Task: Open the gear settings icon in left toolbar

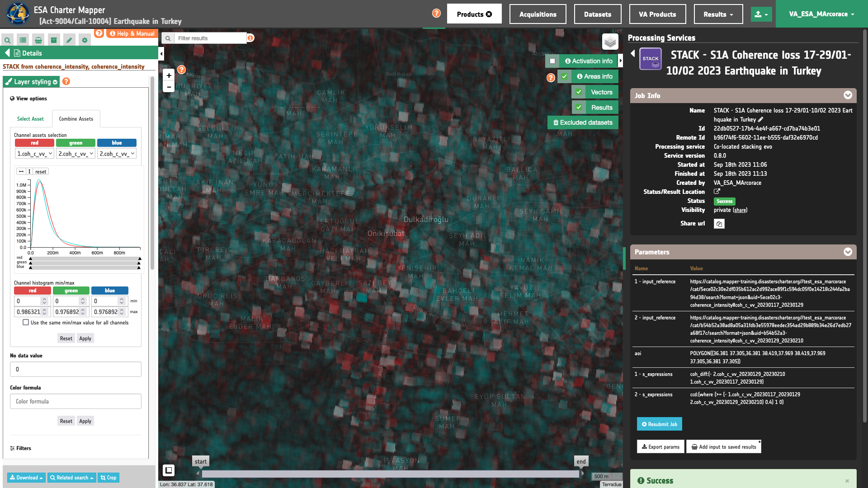Action: tap(85, 40)
